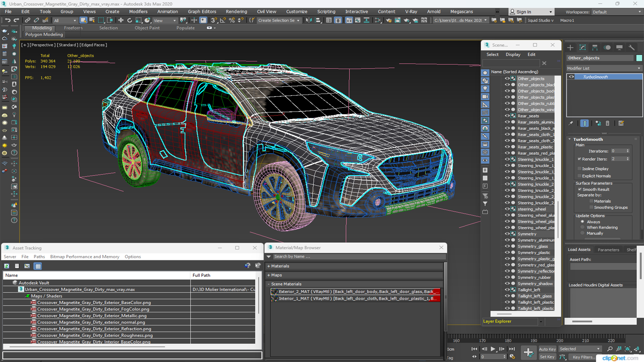Viewport: 644px width, 362px height.
Task: Go to the start frame of the animation
Action: click(x=474, y=349)
